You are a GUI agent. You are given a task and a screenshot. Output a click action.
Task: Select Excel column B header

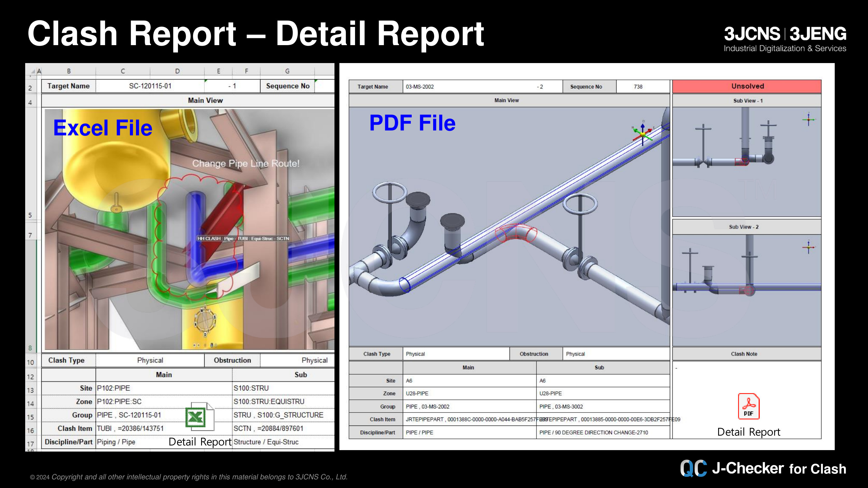coord(69,71)
